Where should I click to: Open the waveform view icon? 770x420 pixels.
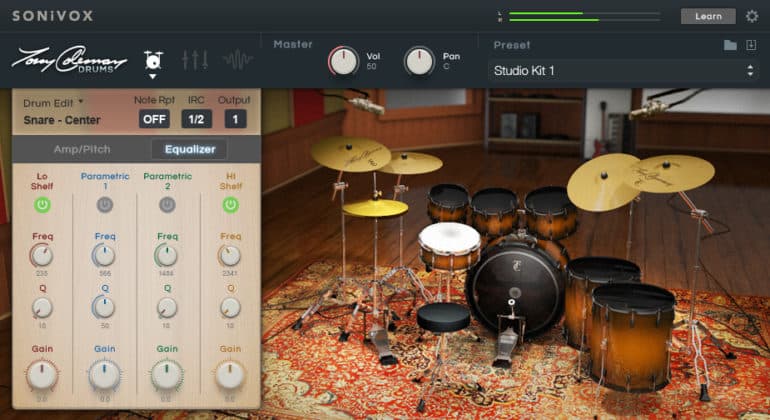(x=237, y=60)
